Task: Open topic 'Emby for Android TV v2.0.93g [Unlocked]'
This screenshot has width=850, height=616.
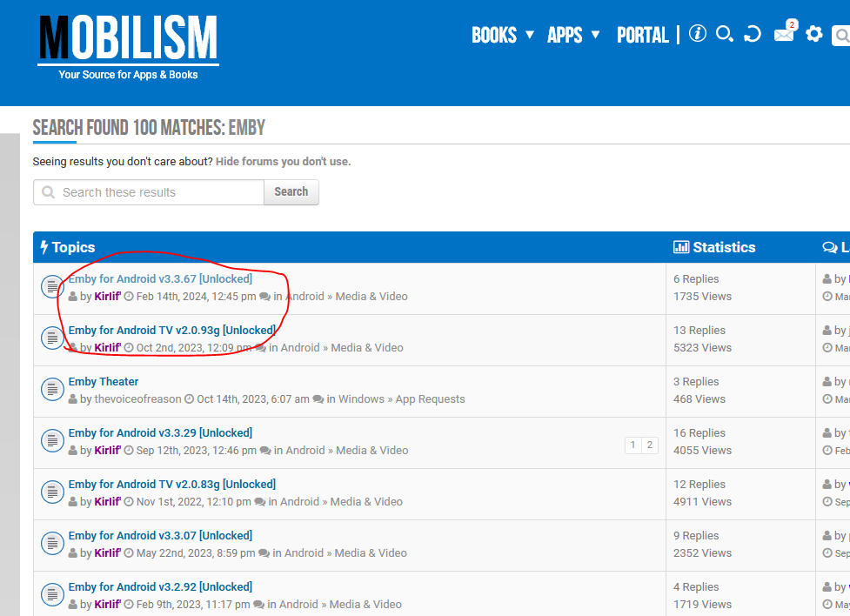Action: coord(172,331)
